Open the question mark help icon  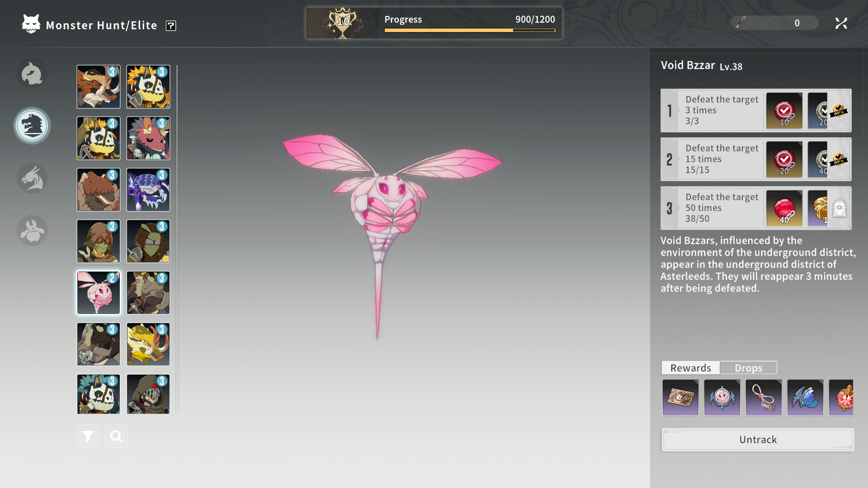[x=171, y=26]
